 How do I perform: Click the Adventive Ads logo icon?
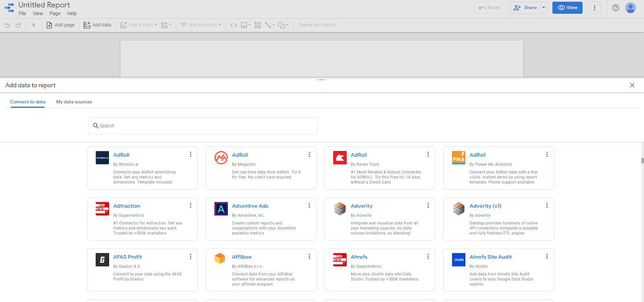coord(221,209)
